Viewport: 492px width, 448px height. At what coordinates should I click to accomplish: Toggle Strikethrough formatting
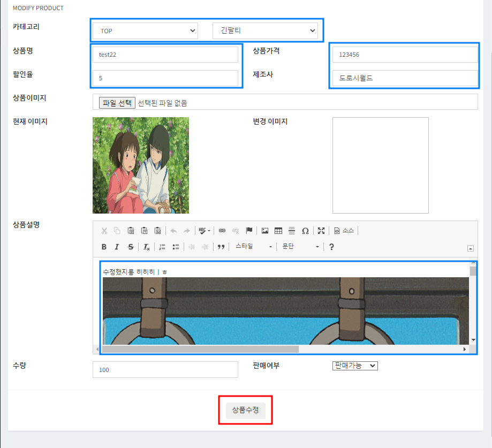click(131, 247)
